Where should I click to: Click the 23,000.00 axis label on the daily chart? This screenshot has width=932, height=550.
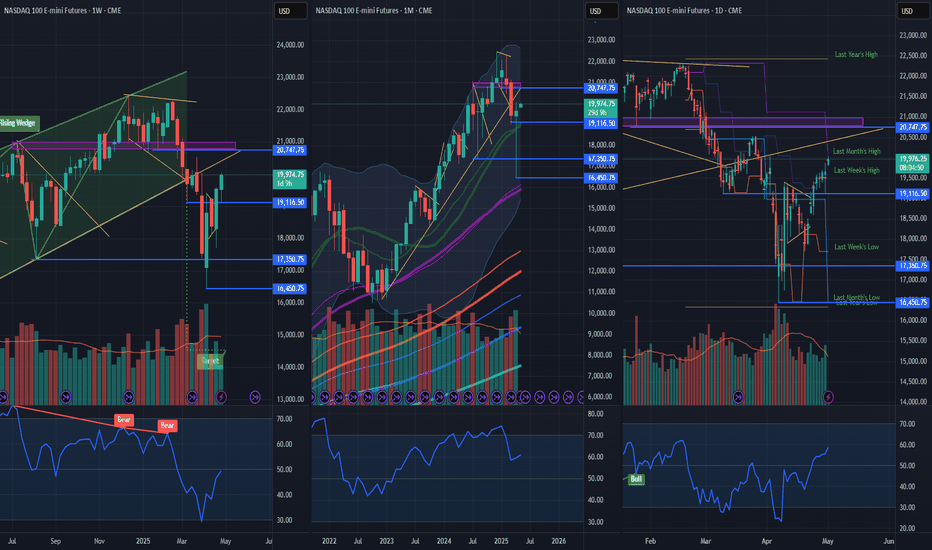click(x=913, y=35)
